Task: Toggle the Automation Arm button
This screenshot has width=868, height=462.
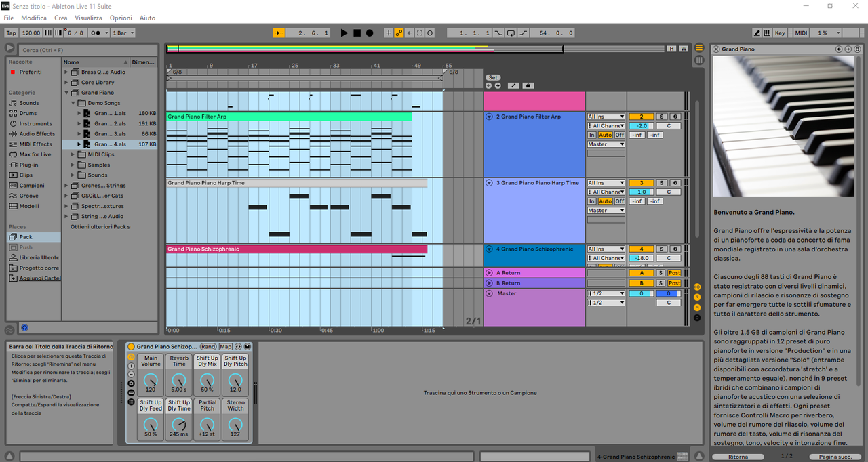Action: point(399,33)
